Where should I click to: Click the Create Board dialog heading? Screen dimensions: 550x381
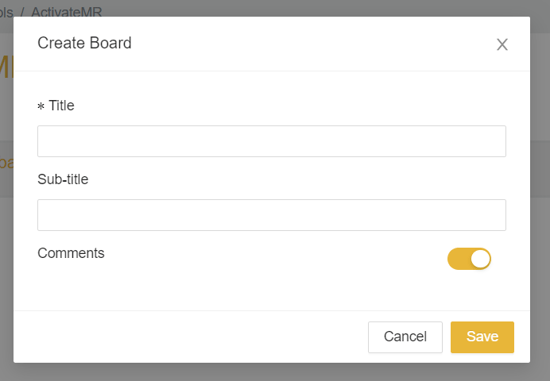point(85,43)
